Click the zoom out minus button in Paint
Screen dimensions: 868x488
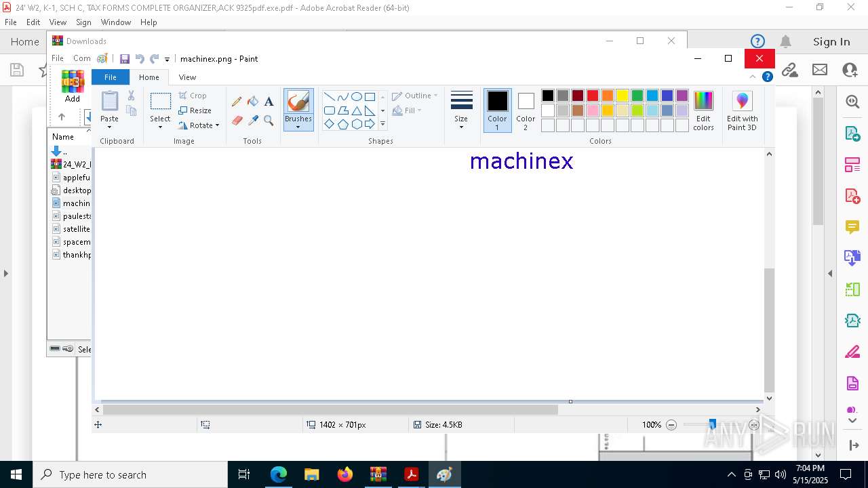(671, 425)
